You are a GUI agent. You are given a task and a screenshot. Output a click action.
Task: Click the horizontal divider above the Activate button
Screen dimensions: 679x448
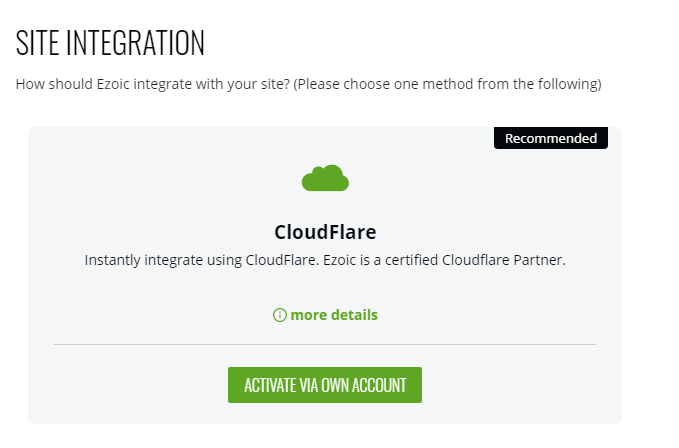tap(325, 344)
